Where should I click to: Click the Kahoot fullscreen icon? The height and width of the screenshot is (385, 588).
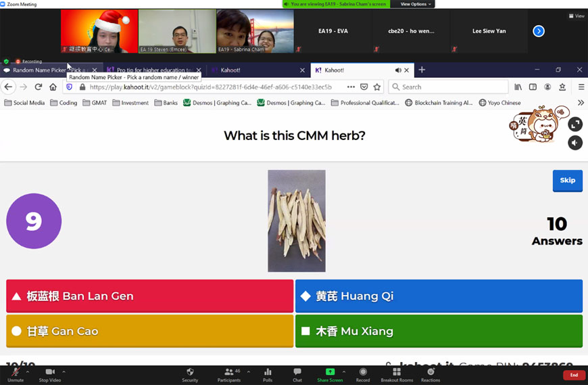pyautogui.click(x=575, y=124)
